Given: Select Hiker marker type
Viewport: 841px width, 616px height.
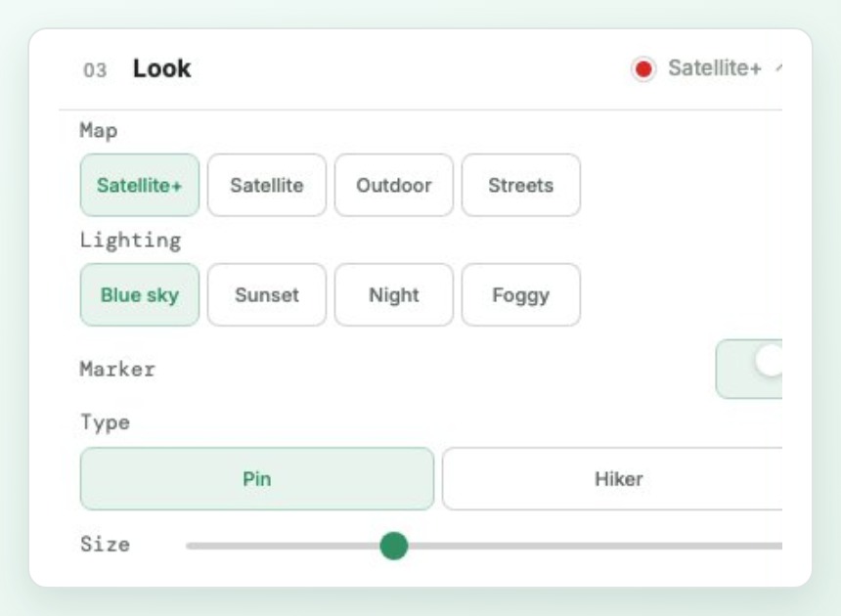Looking at the screenshot, I should pyautogui.click(x=612, y=478).
